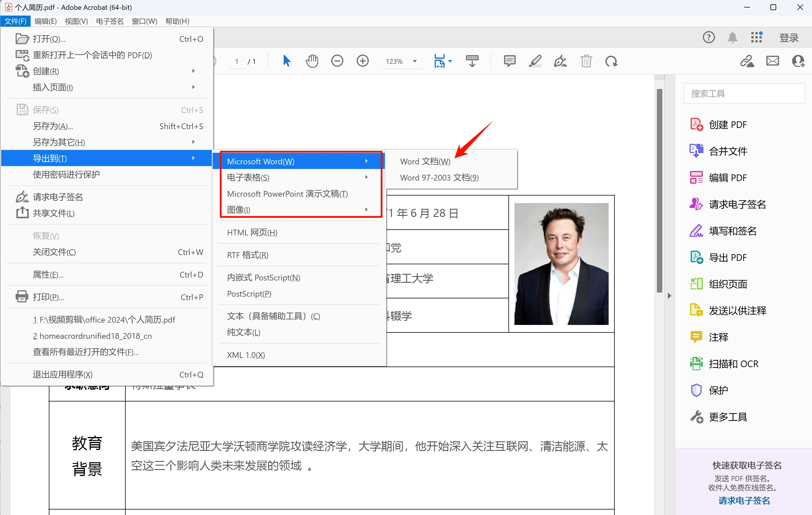Click the 搜索工具 search field
This screenshot has height=515, width=812.
point(744,93)
